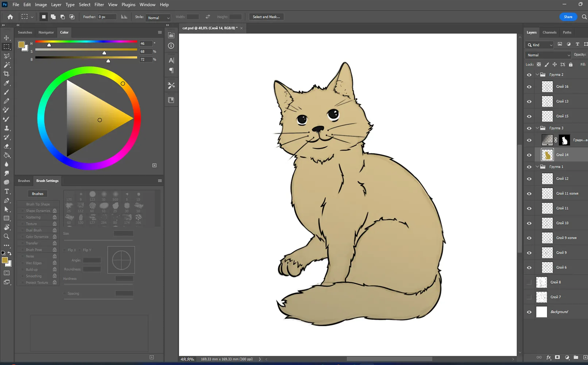588x365 pixels.
Task: Open the search magnifier icon
Action: pos(584,17)
